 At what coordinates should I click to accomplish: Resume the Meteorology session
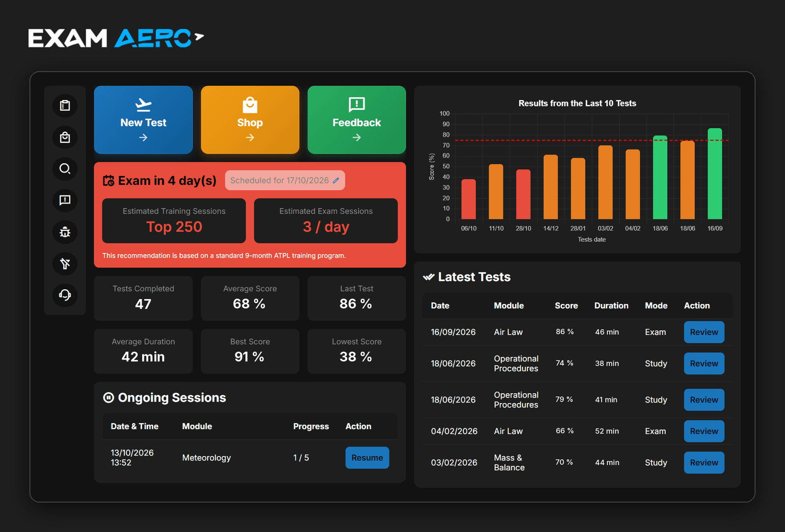tap(367, 457)
